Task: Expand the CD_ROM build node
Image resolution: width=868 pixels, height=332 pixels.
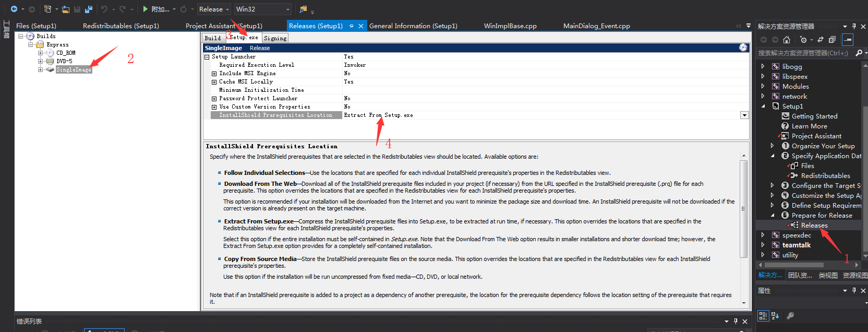Action: pos(40,53)
